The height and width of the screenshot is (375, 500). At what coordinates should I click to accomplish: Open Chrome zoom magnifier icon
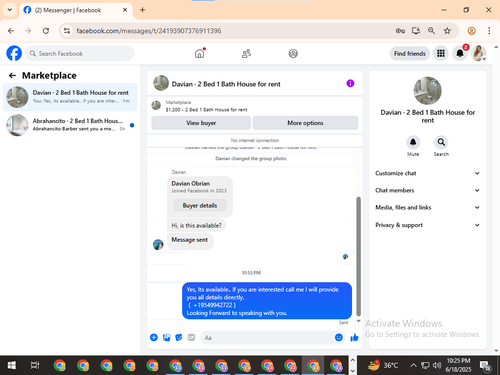coord(431,31)
